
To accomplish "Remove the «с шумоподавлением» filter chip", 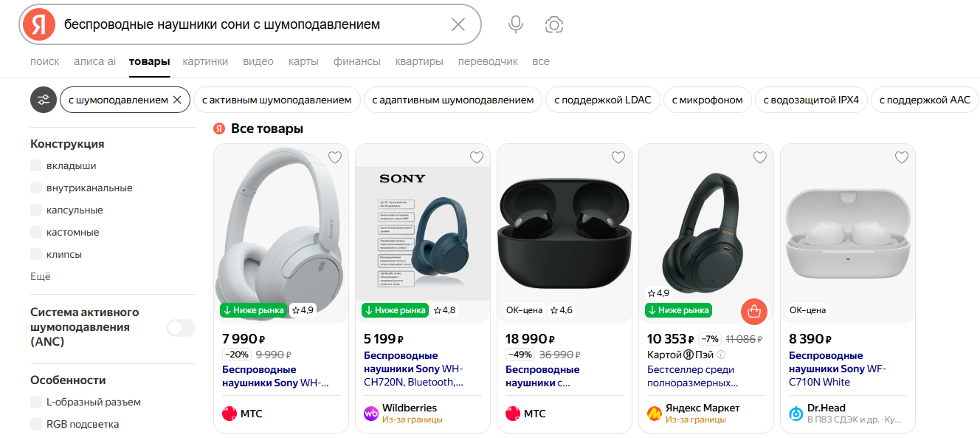I will (176, 100).
